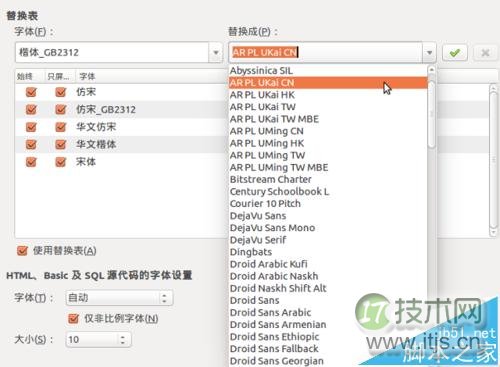Choose Droid Sans entry
The width and height of the screenshot is (500, 367).
328,300
